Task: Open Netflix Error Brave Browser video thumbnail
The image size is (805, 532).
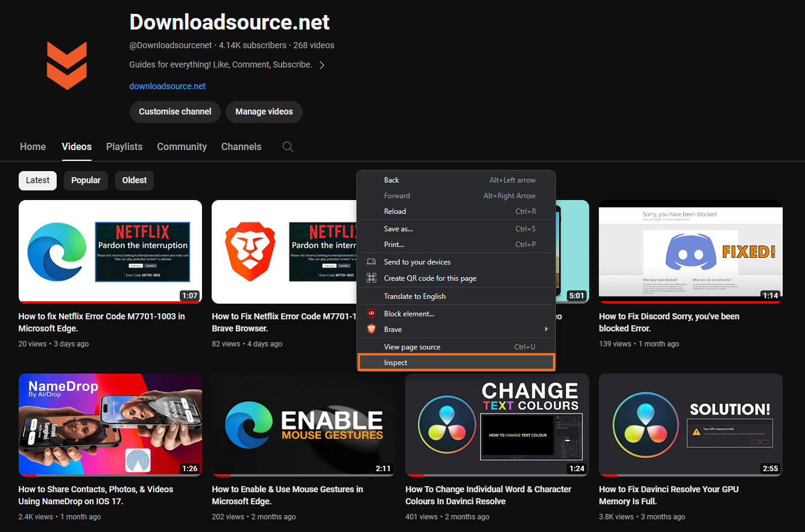Action: (x=284, y=252)
